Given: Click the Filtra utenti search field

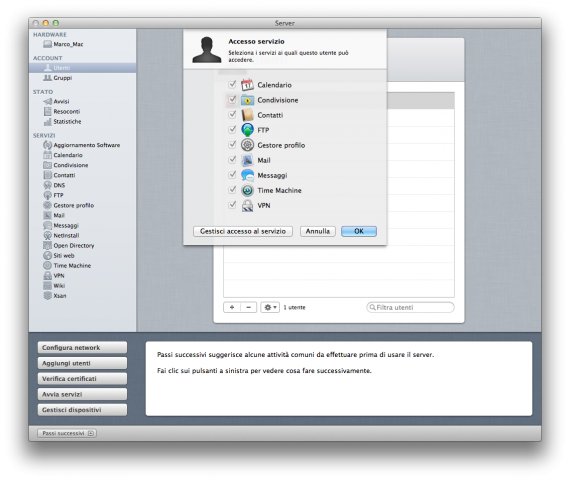Looking at the screenshot, I should [x=410, y=307].
